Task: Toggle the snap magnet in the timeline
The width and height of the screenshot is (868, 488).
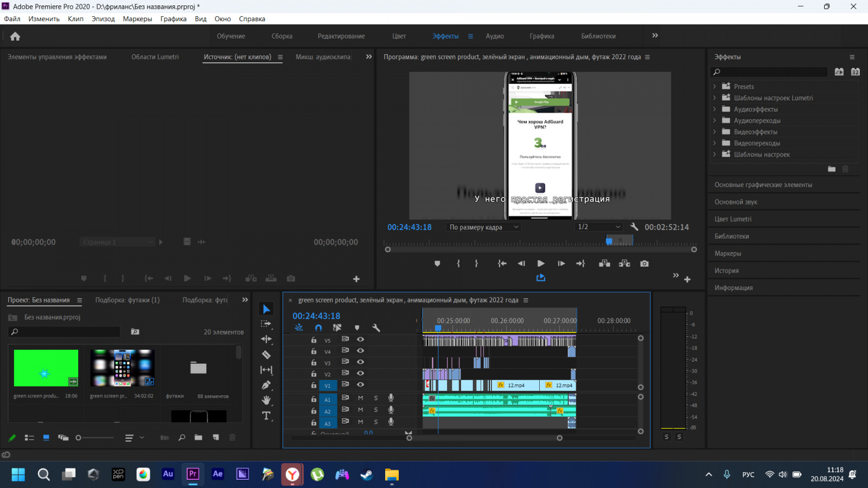Action: (x=318, y=328)
